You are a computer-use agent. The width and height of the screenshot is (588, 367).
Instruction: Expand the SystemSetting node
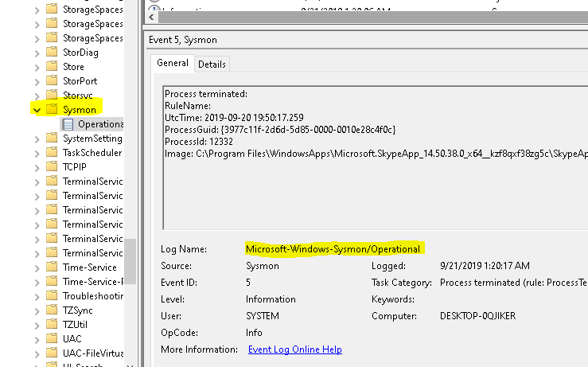[37, 139]
